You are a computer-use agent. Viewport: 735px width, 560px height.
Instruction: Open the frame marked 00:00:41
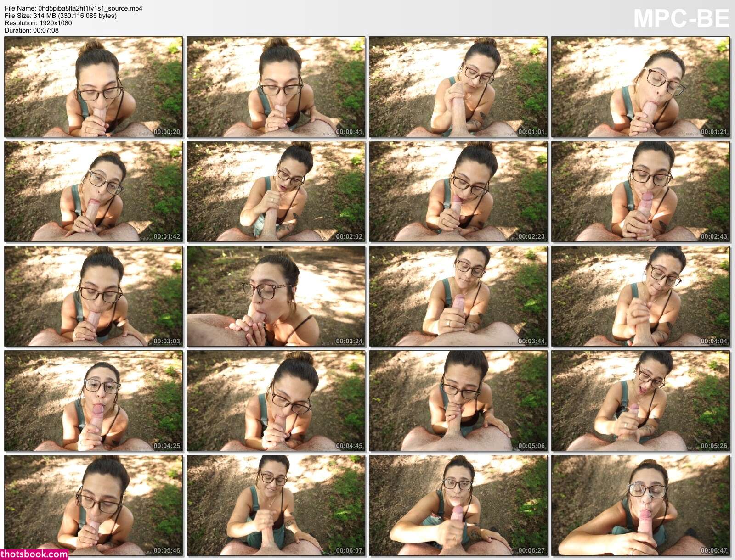(x=276, y=87)
